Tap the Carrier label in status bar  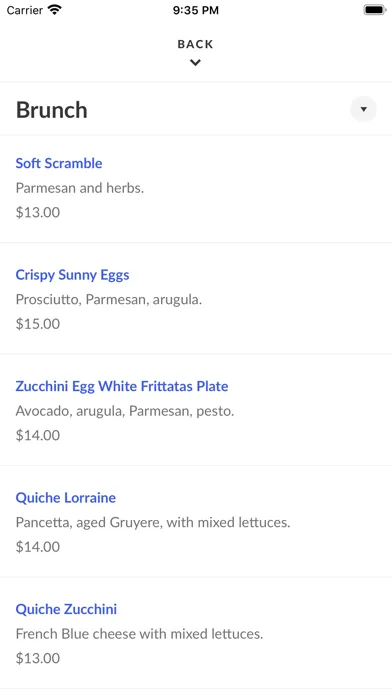[24, 10]
